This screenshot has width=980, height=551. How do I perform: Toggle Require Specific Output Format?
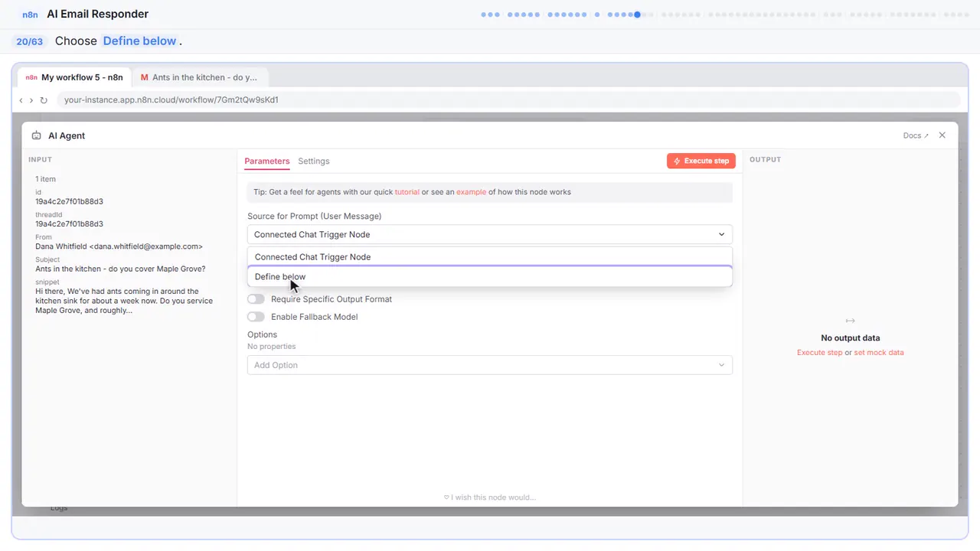tap(256, 299)
